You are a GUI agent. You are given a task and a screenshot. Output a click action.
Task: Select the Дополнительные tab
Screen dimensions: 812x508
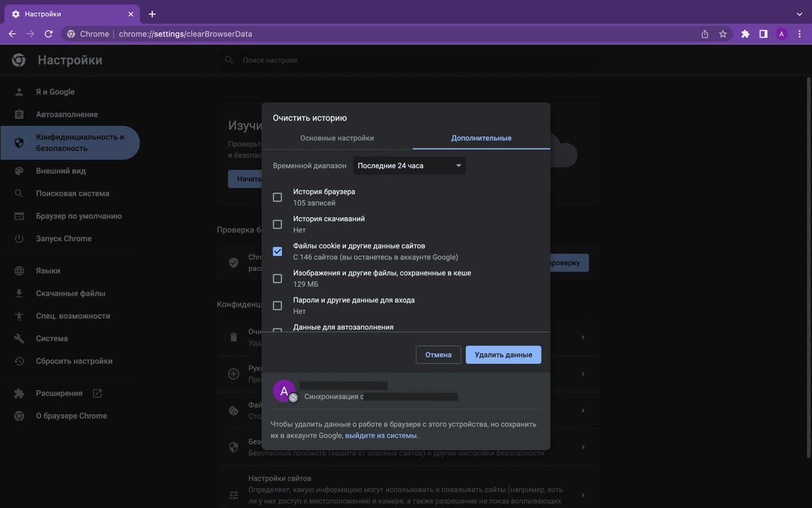click(x=482, y=138)
